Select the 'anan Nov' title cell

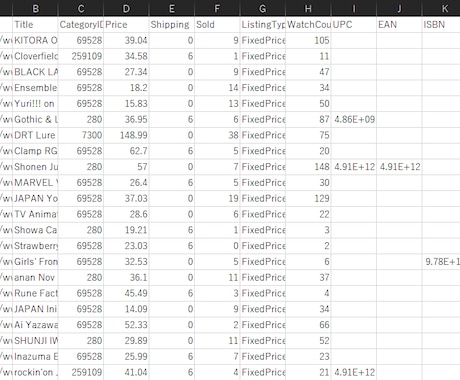(x=35, y=278)
